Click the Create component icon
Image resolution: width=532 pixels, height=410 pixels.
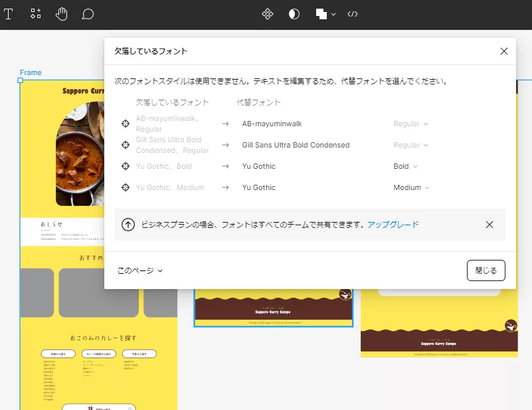[x=268, y=14]
